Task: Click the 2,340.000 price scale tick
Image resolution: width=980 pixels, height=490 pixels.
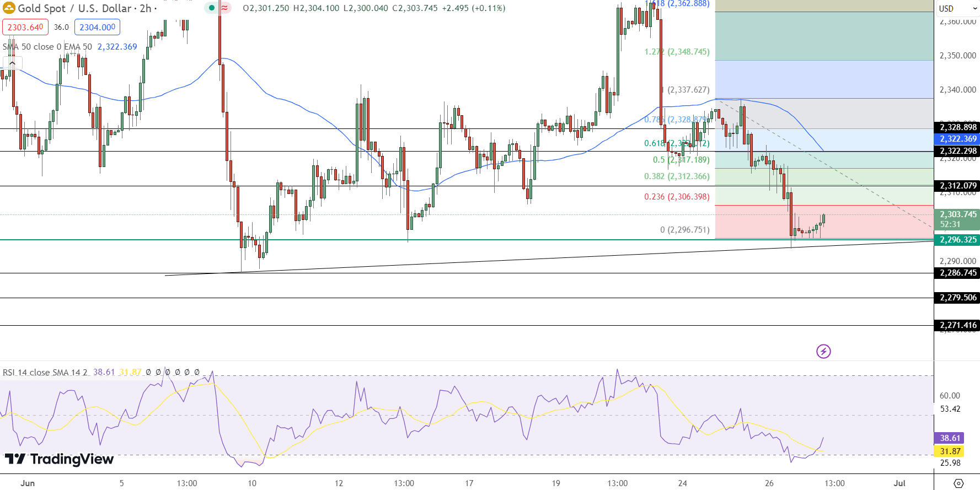Action: tap(957, 90)
